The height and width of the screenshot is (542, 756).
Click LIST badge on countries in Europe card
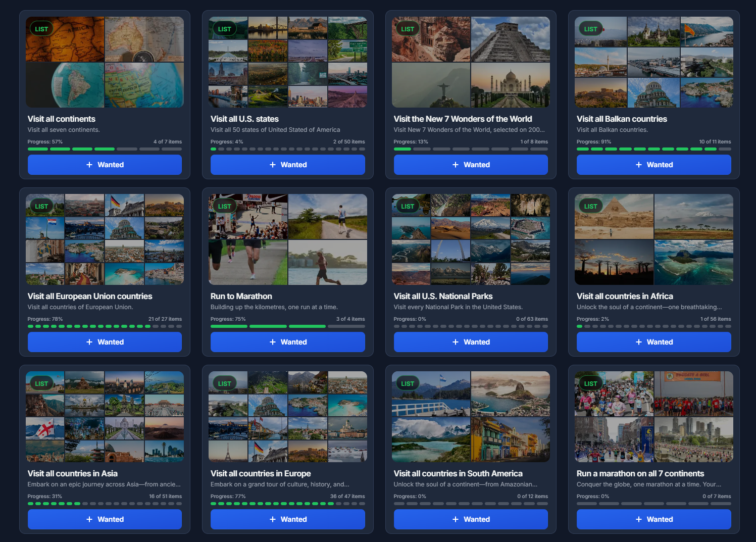tap(224, 383)
